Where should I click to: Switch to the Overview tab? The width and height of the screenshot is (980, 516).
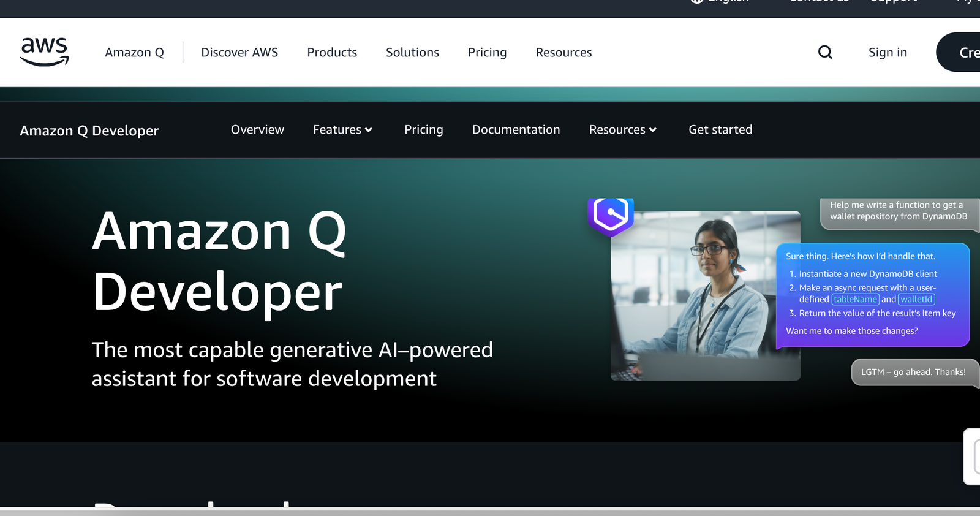257,129
